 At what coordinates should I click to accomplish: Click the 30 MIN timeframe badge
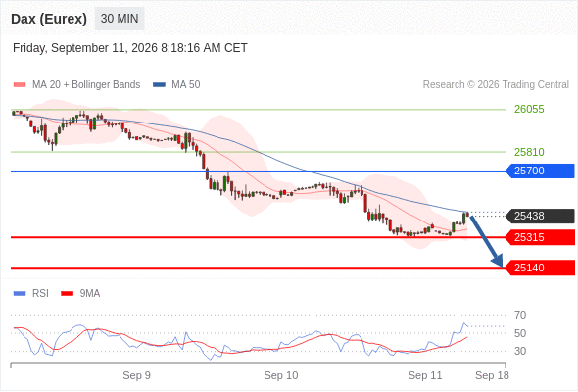120,19
